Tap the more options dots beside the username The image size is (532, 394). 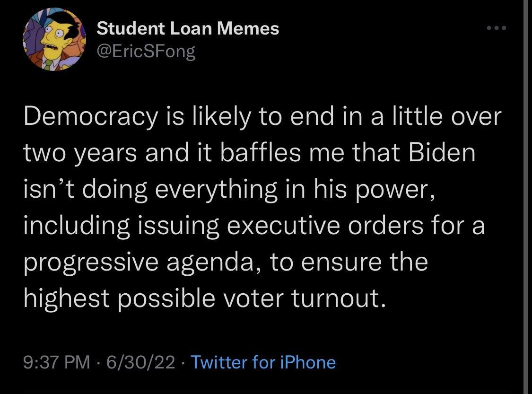pos(497,28)
